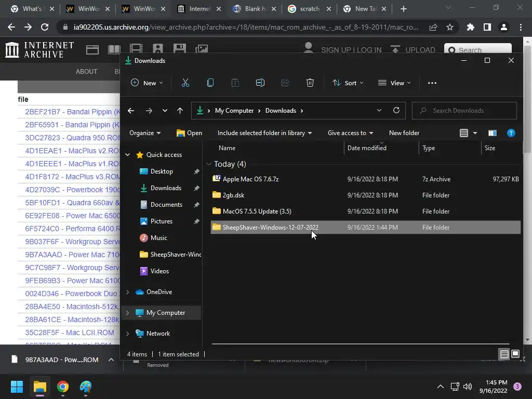Toggle the preview pane icon

(x=493, y=133)
